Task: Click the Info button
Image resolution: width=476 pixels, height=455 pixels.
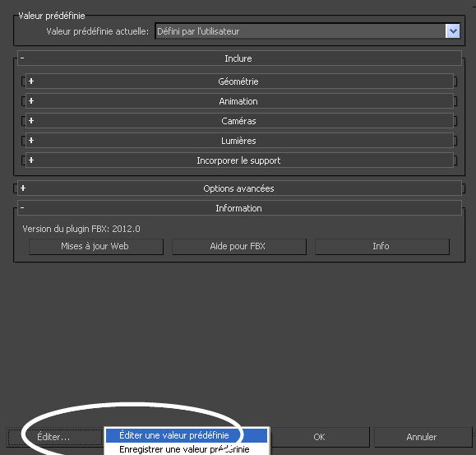Action: pos(382,246)
